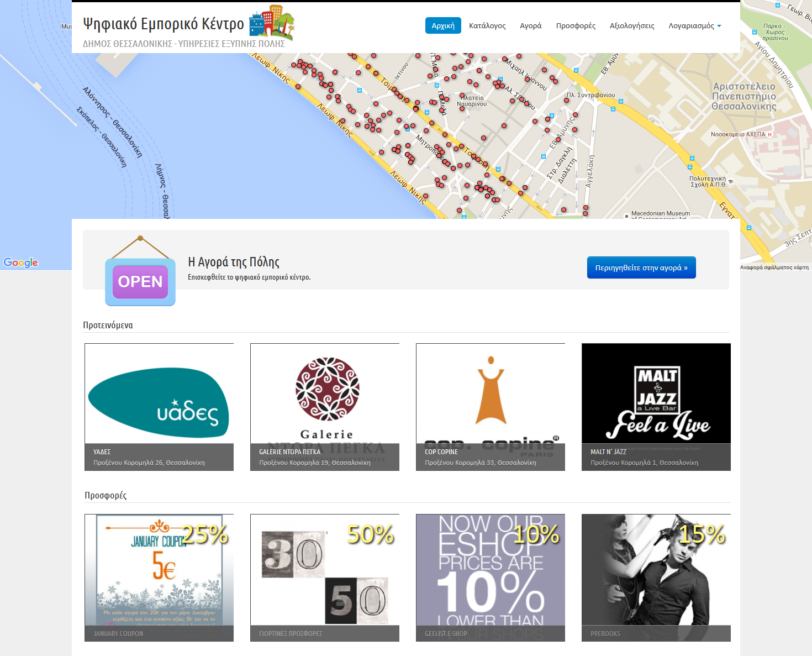Open the Malt n' Jazz shop tile
This screenshot has width=812, height=656.
656,407
